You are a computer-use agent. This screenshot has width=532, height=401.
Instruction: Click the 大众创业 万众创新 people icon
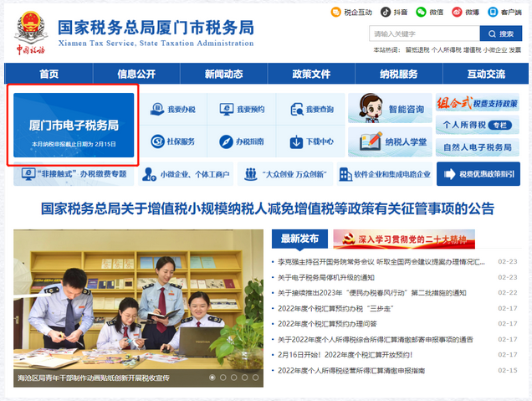pos(251,174)
